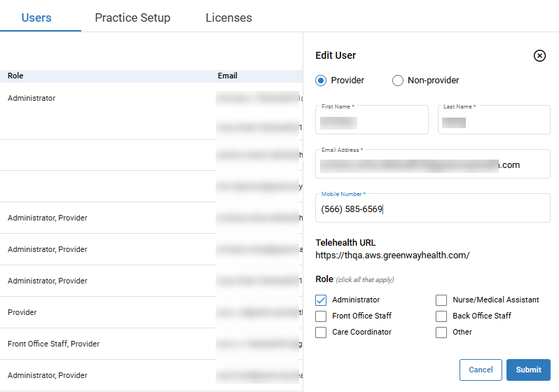Close the Edit User panel
Screen dimensions: 559x392
click(x=539, y=56)
